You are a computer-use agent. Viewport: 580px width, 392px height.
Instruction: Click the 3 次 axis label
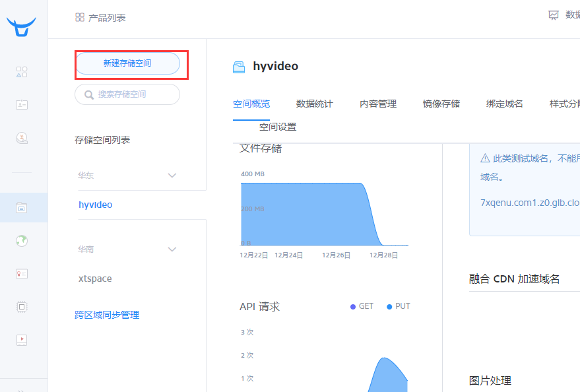click(x=247, y=332)
